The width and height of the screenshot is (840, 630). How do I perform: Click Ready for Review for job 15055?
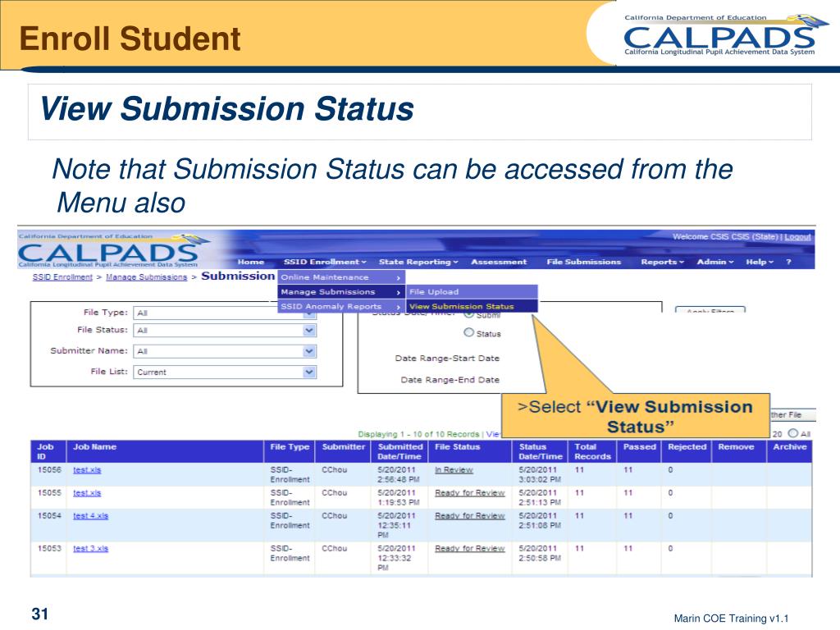tap(470, 493)
